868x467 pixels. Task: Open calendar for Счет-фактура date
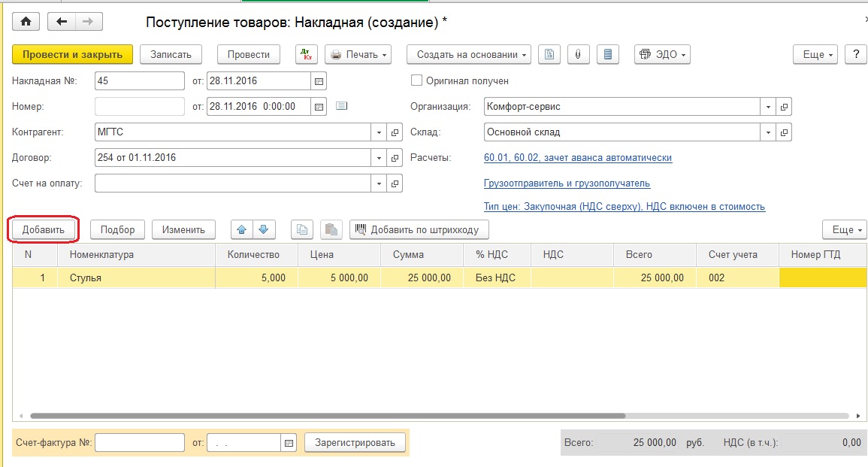[289, 443]
